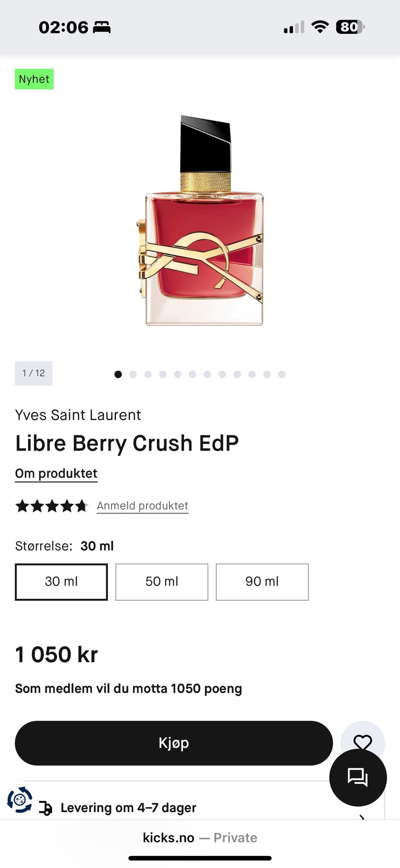The width and height of the screenshot is (400, 868).
Task: Open the chat support bubble
Action: click(357, 777)
